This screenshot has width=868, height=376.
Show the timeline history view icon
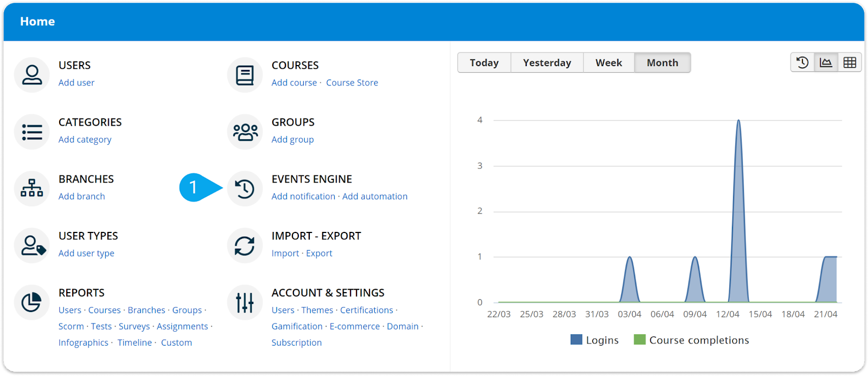click(x=802, y=62)
